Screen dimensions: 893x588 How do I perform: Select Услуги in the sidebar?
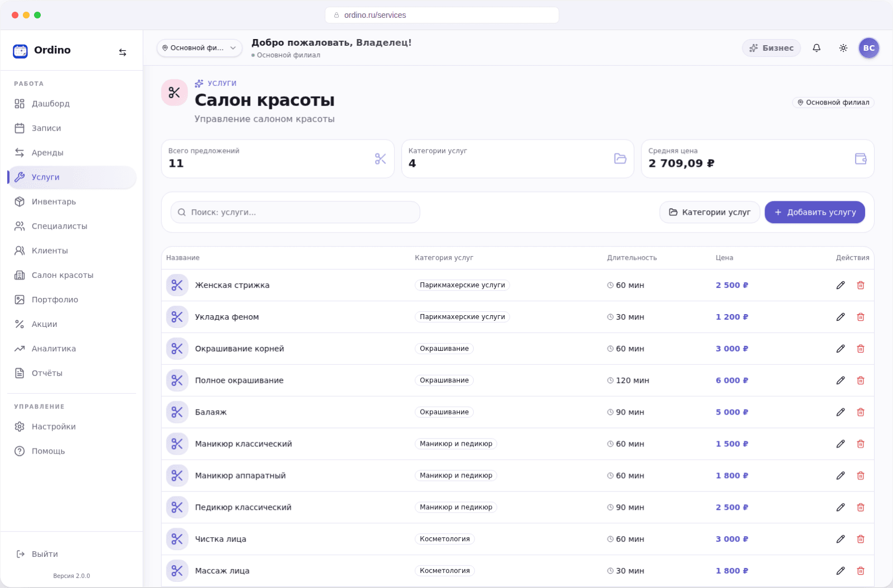click(x=72, y=177)
